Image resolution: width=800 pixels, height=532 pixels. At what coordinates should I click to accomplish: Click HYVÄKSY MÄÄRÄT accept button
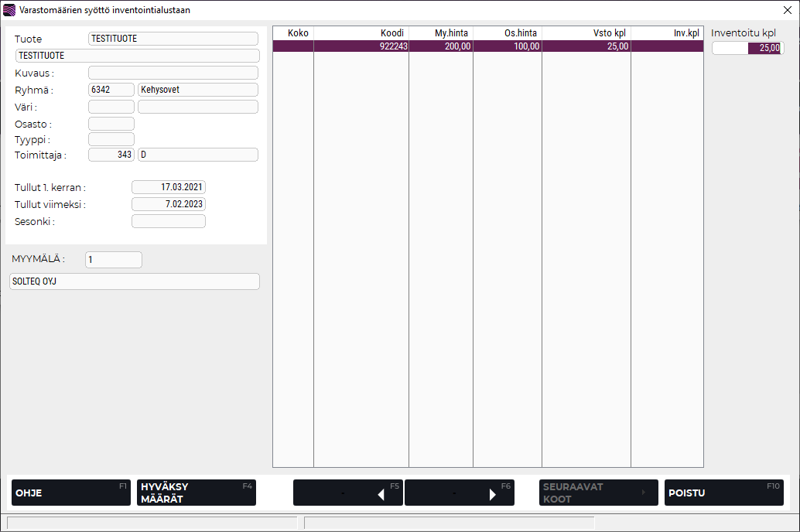196,493
